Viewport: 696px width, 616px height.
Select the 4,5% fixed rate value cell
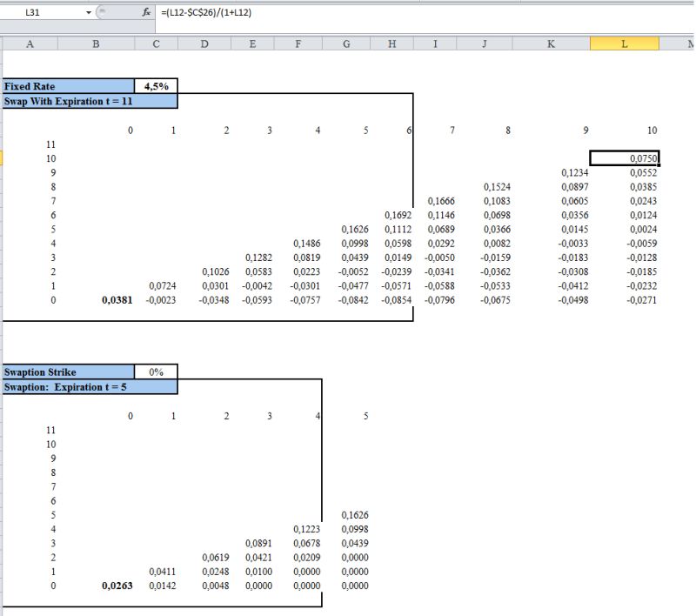point(156,86)
